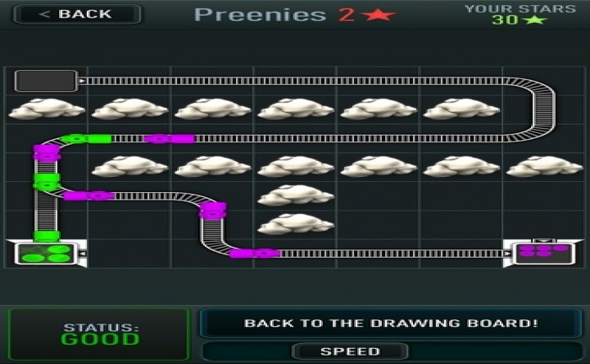Click the SPEED control button
590x364 pixels.
350,351
